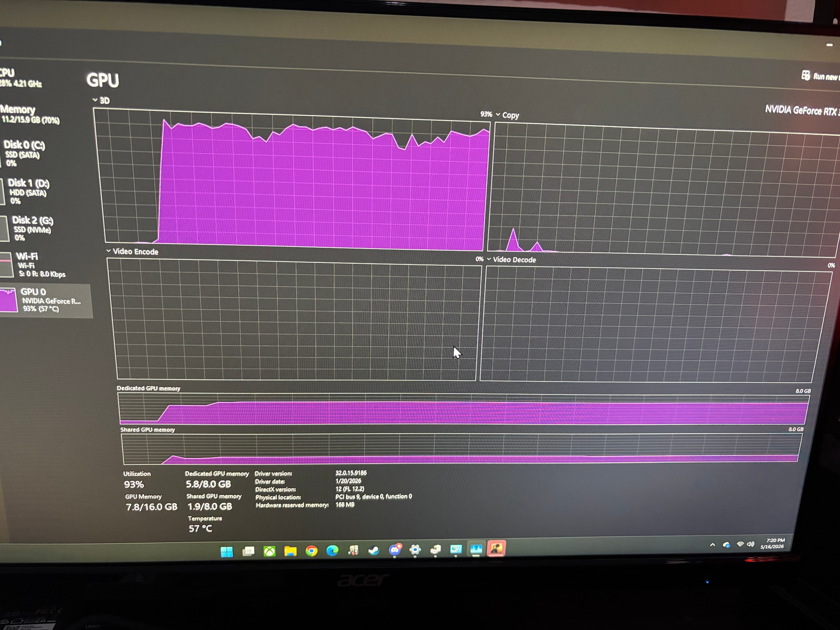Open the volume speaker tray icon
Screen dimensions: 840x630
pyautogui.click(x=751, y=544)
